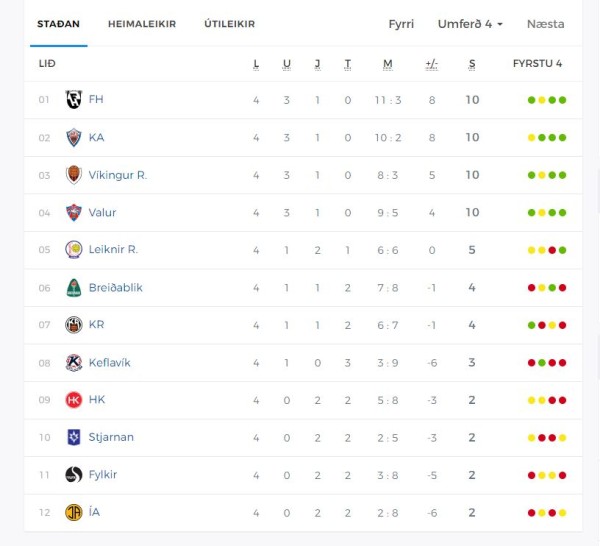Click the yellow ÍA club logo
600x546 pixels.
click(x=73, y=513)
